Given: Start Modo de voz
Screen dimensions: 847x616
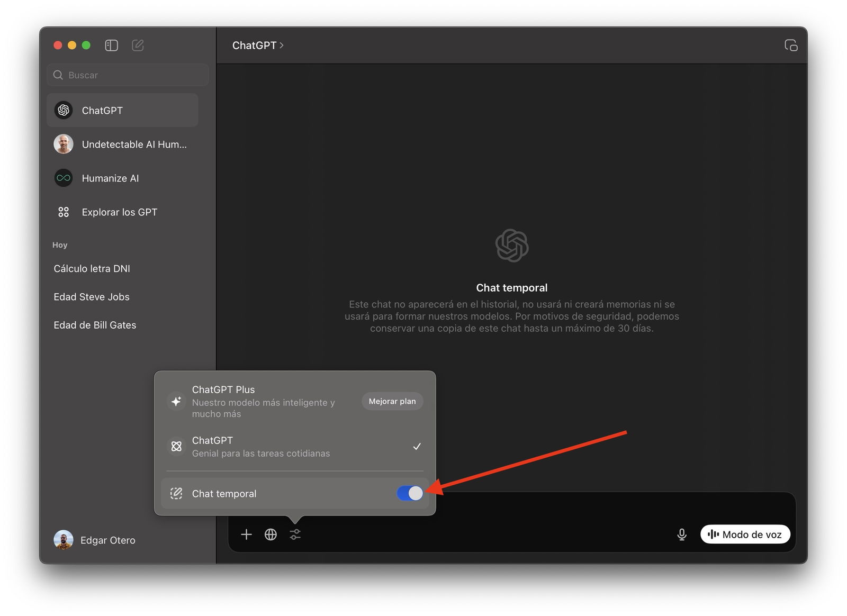Looking at the screenshot, I should pyautogui.click(x=745, y=535).
